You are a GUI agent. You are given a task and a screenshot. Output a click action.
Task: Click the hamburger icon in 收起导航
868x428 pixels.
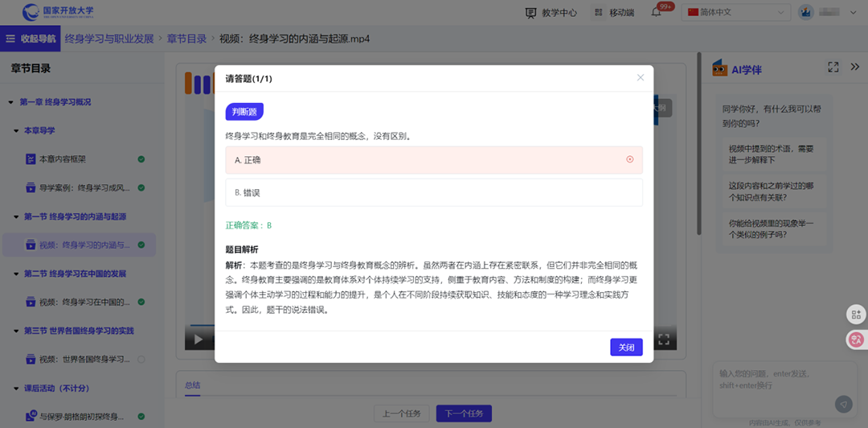(10, 39)
